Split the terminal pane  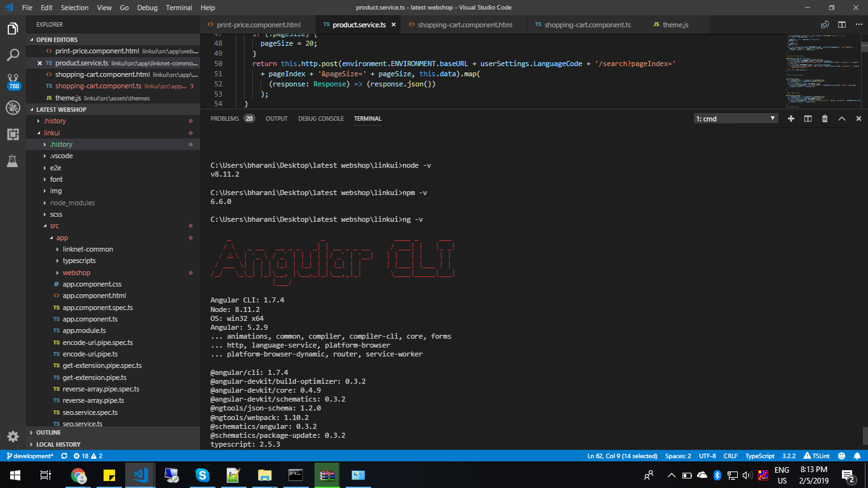click(808, 118)
